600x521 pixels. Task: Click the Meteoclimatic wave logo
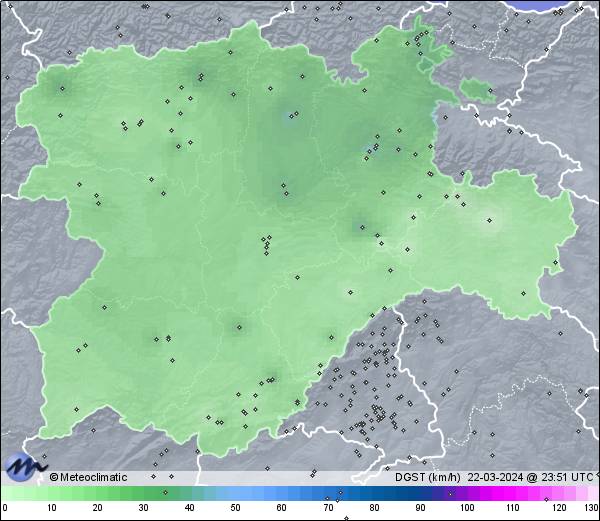(25, 467)
